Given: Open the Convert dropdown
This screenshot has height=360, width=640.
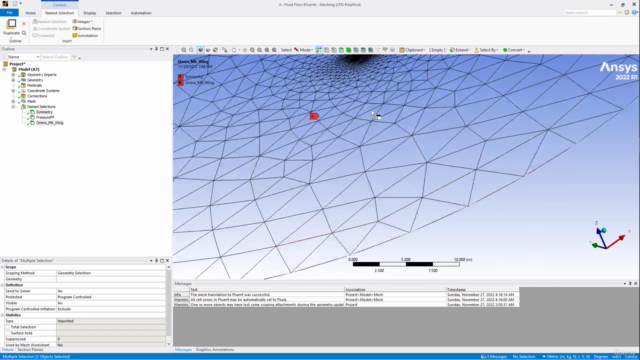Looking at the screenshot, I should [513, 50].
